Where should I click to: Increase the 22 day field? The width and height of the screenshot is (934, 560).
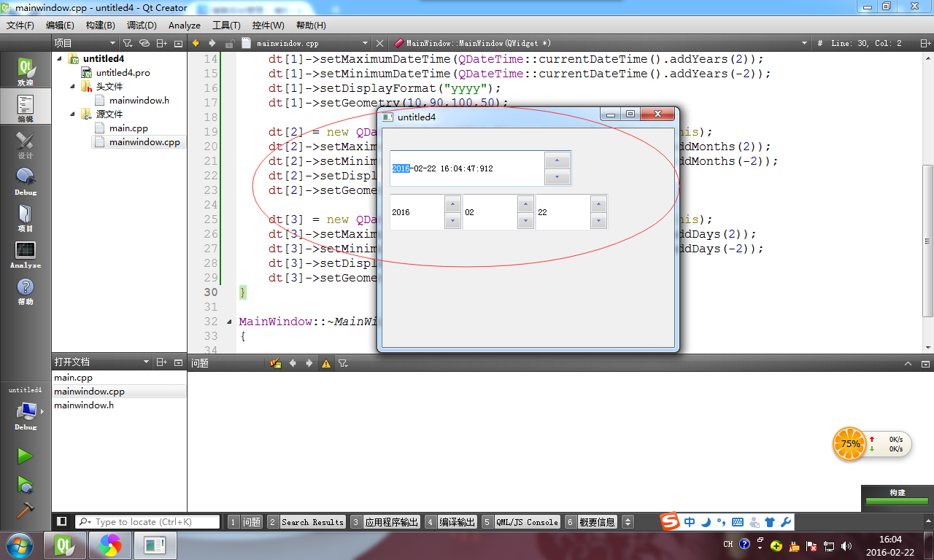point(598,204)
